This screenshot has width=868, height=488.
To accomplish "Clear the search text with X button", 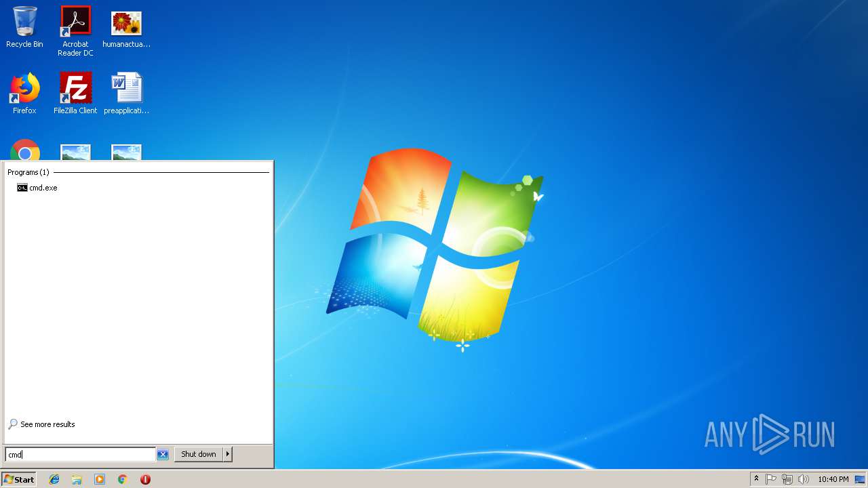I will [163, 455].
